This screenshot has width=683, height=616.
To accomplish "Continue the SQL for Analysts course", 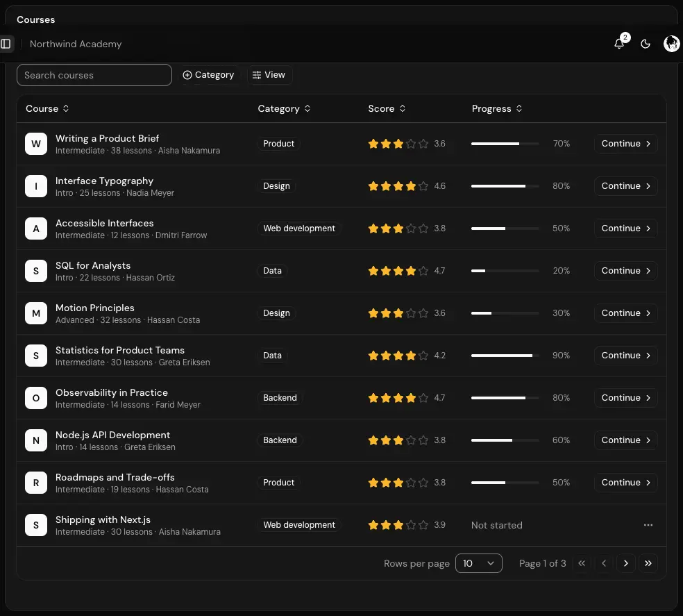I will [x=625, y=271].
